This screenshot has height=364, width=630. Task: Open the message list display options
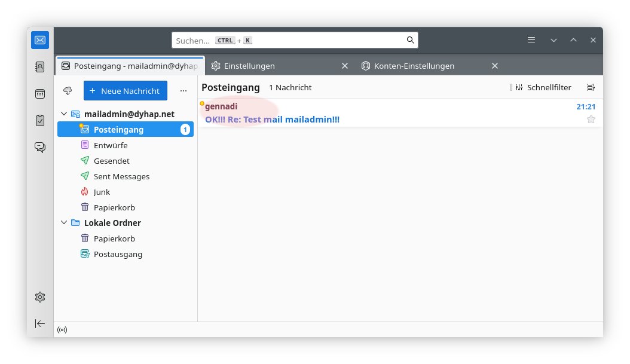(591, 87)
